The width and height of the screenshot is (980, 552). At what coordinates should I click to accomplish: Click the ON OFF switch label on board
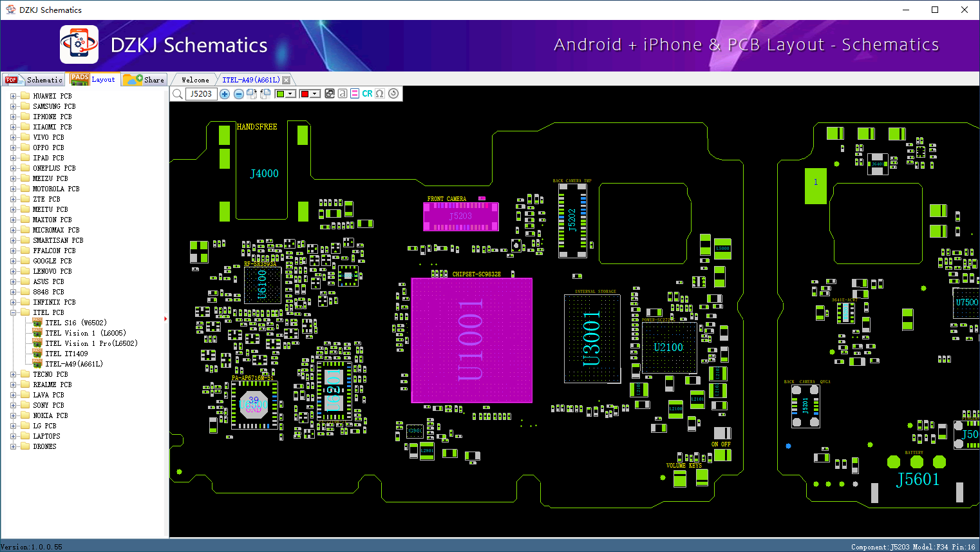click(x=721, y=444)
